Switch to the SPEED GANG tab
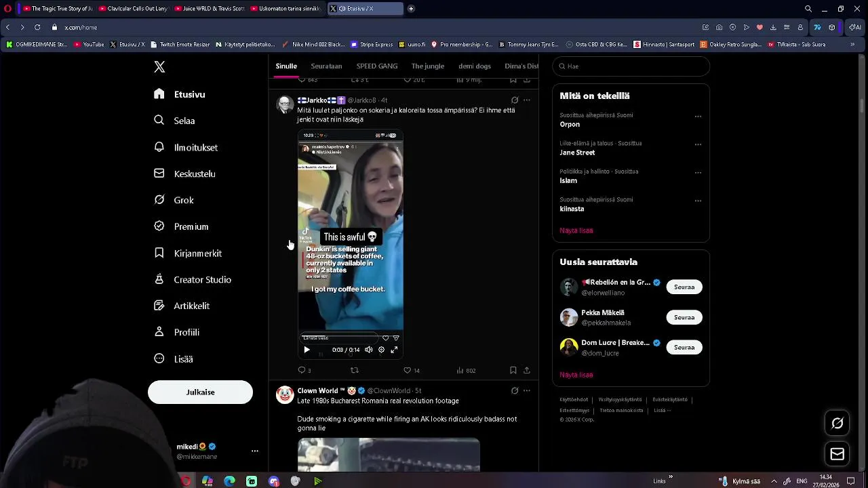 (377, 66)
